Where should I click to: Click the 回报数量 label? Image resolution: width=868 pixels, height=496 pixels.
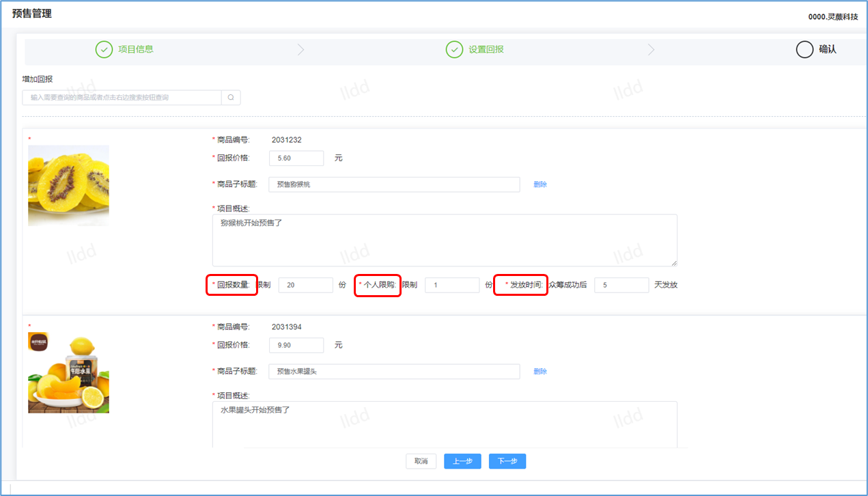[x=232, y=285]
